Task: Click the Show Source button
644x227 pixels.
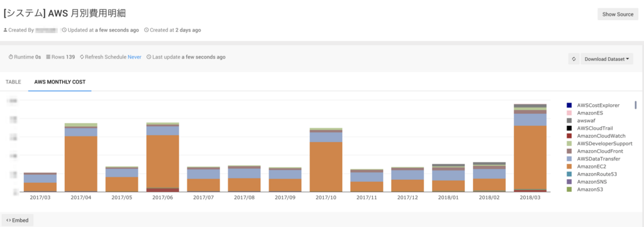Action: click(x=618, y=14)
